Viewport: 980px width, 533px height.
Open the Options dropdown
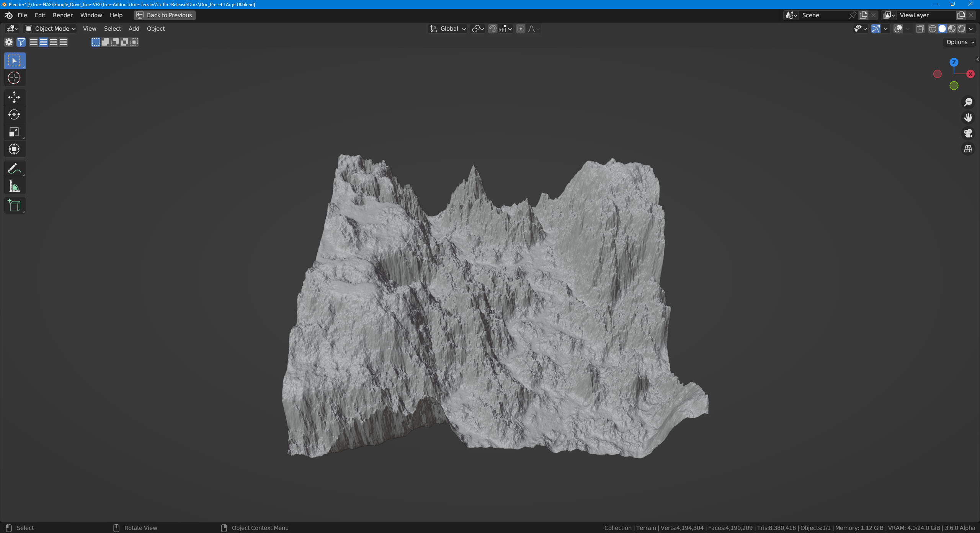coord(960,42)
